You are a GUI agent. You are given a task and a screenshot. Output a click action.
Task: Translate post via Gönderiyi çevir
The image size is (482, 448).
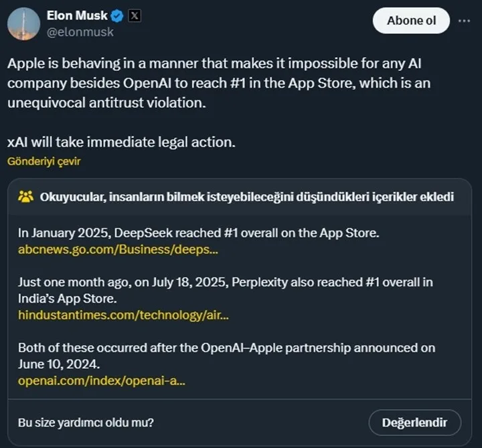tap(44, 161)
